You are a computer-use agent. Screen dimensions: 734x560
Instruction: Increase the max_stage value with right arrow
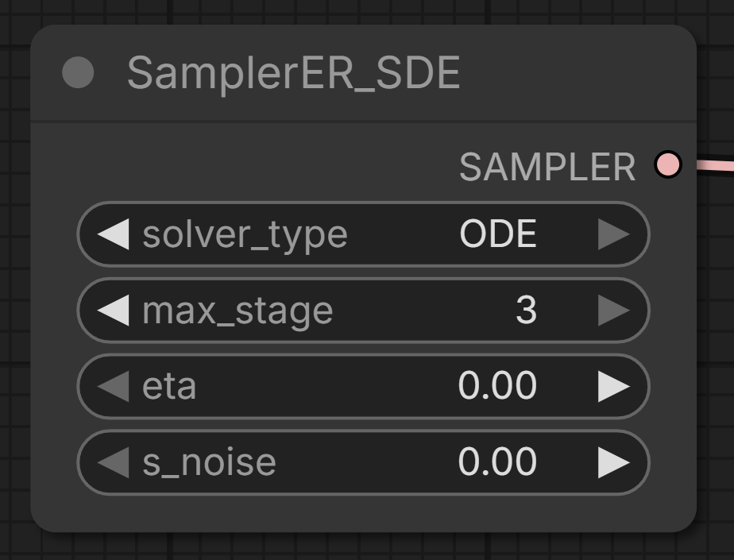coord(614,310)
